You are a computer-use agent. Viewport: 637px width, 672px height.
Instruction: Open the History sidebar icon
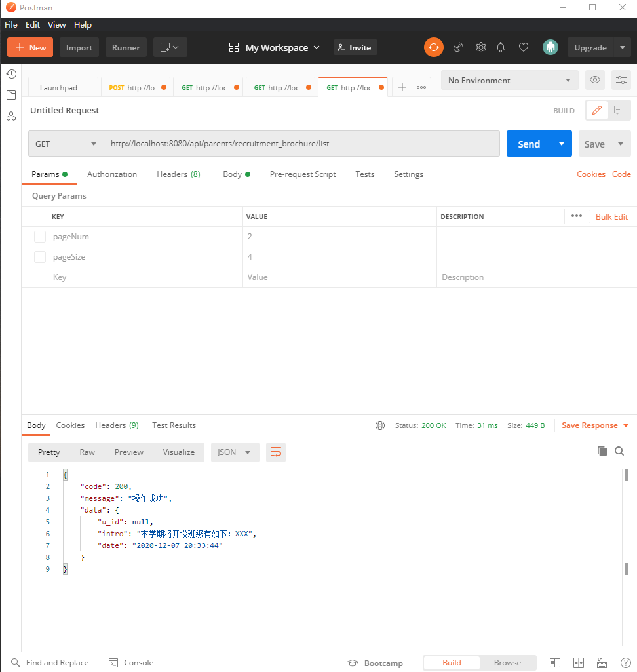(11, 74)
